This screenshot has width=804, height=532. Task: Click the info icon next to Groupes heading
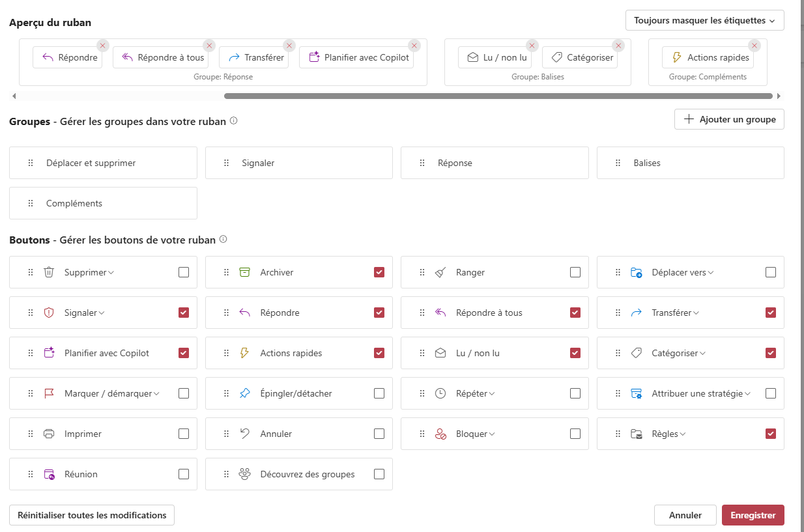click(233, 120)
